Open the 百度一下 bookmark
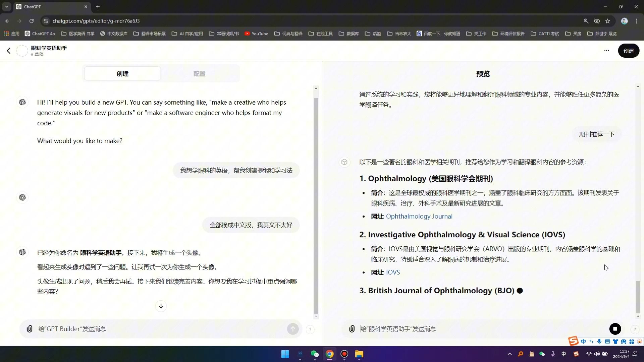Screen dimensions: 644x362 [x=438, y=34]
